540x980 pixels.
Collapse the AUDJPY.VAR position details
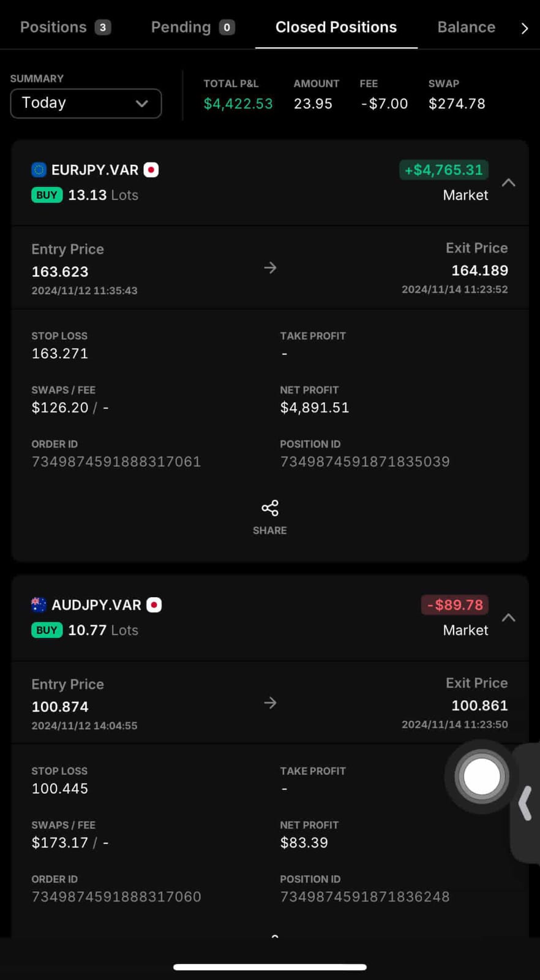508,617
